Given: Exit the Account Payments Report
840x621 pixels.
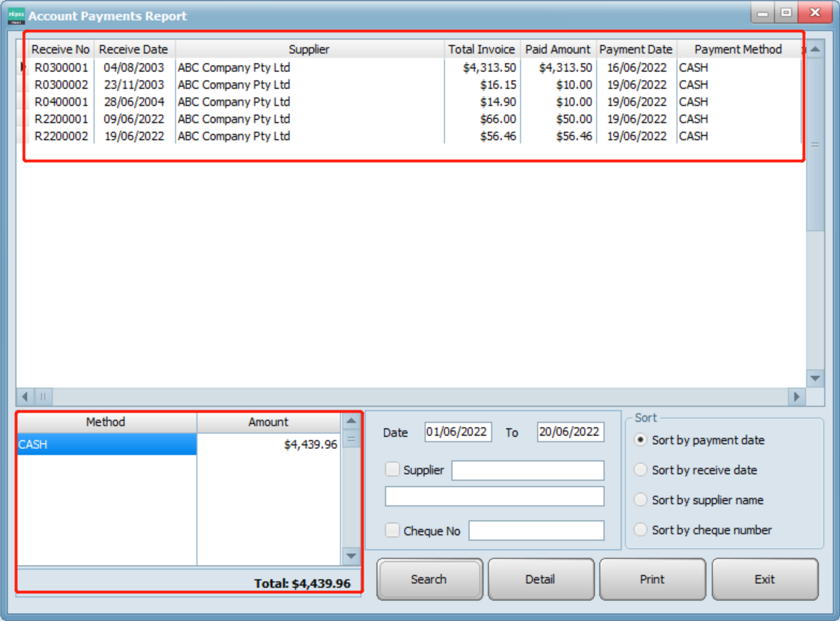Looking at the screenshot, I should pyautogui.click(x=764, y=579).
